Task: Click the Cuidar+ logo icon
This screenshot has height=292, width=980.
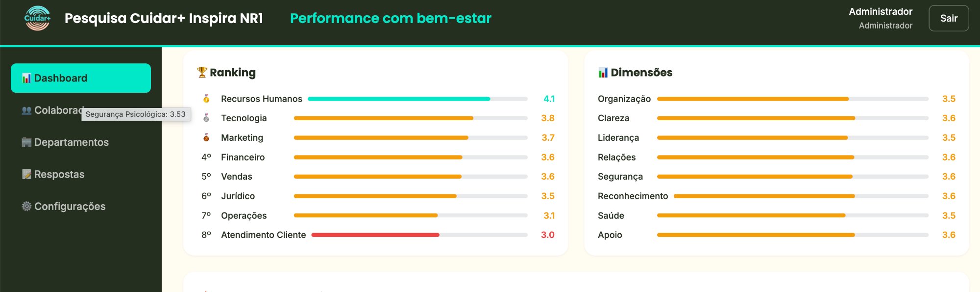Action: [37, 18]
